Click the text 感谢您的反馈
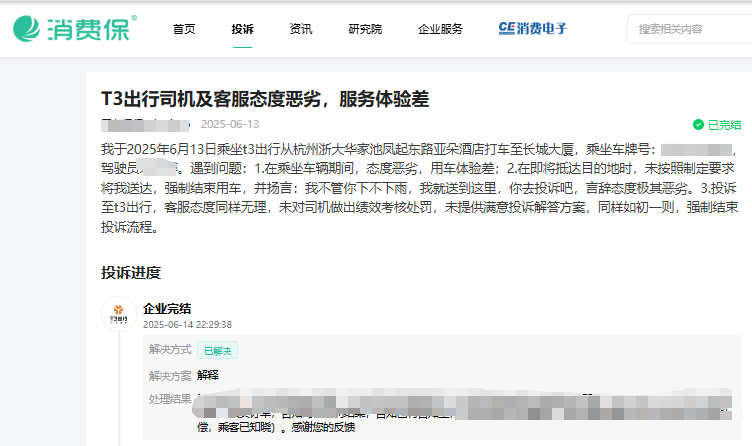 tap(323, 427)
